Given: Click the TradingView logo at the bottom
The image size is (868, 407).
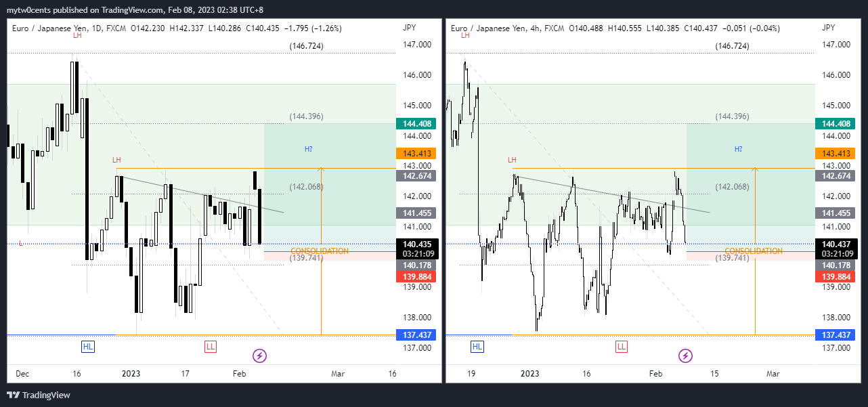Looking at the screenshot, I should coord(39,395).
